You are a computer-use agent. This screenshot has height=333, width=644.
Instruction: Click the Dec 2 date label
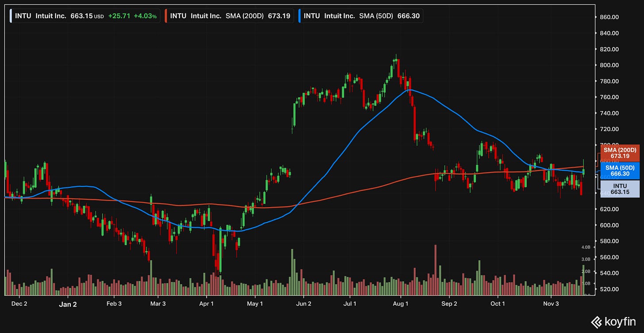[x=19, y=304]
